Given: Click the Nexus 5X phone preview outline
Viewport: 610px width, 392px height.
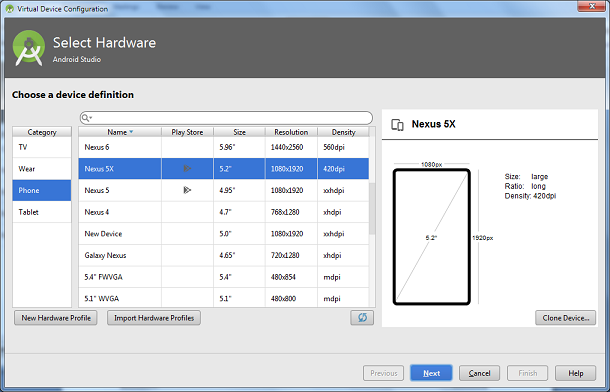Looking at the screenshot, I should tap(431, 236).
